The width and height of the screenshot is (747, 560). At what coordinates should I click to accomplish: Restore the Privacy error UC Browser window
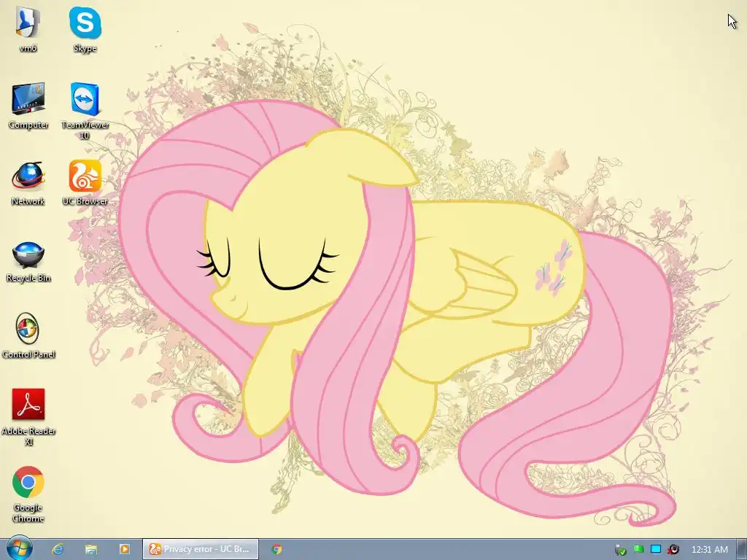[201, 549]
